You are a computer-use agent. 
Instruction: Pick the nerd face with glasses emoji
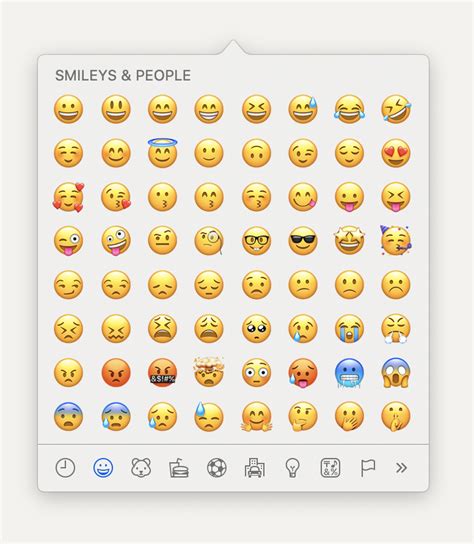pos(256,240)
